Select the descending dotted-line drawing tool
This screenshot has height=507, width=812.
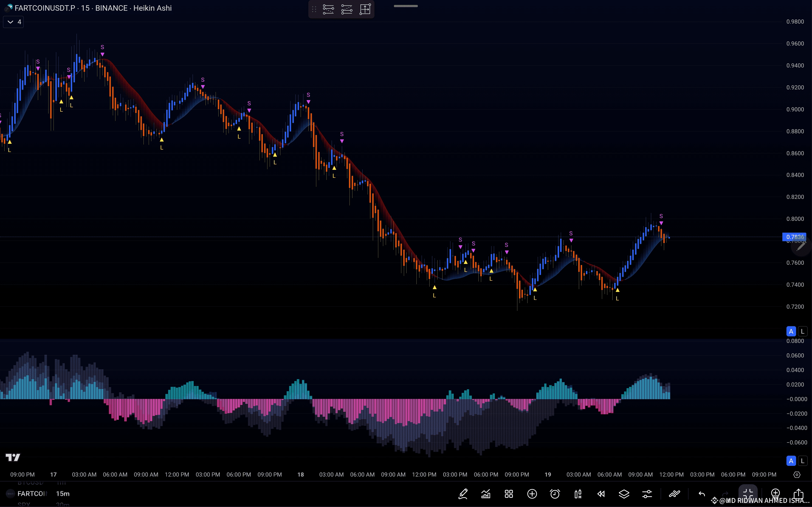tap(328, 9)
